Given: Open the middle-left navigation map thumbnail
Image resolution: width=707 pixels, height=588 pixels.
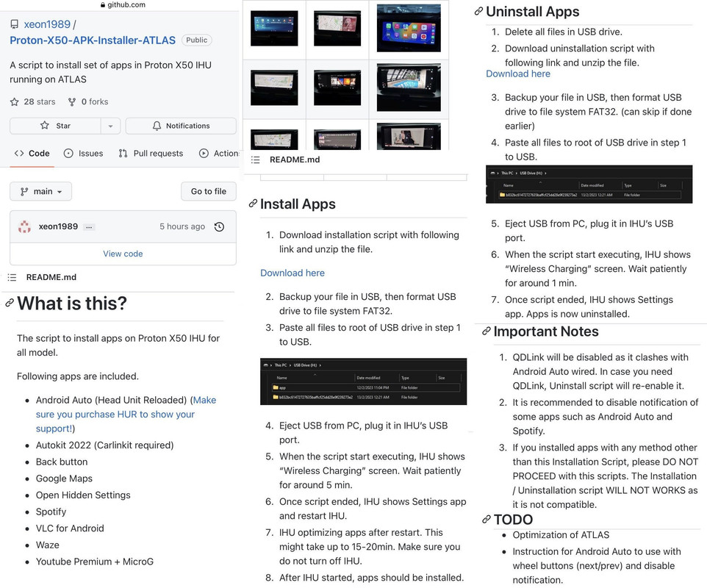Looking at the screenshot, I should point(274,87).
